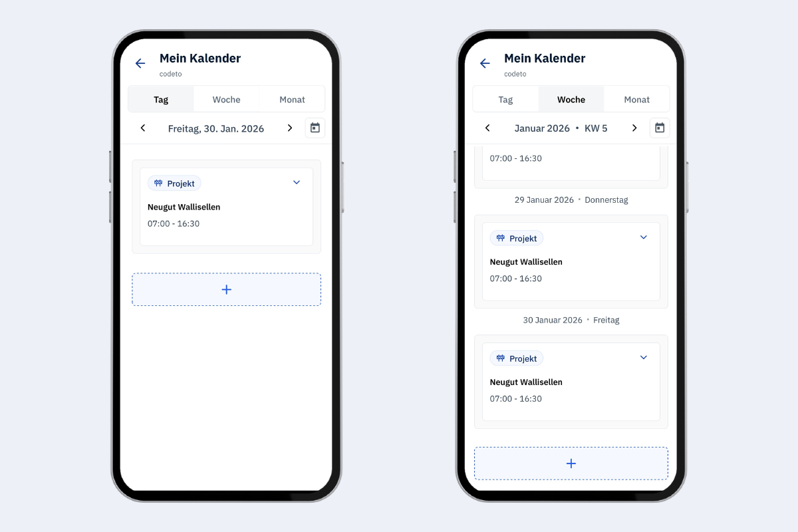
Task: Add new entry with plus button in week view
Action: click(571, 464)
